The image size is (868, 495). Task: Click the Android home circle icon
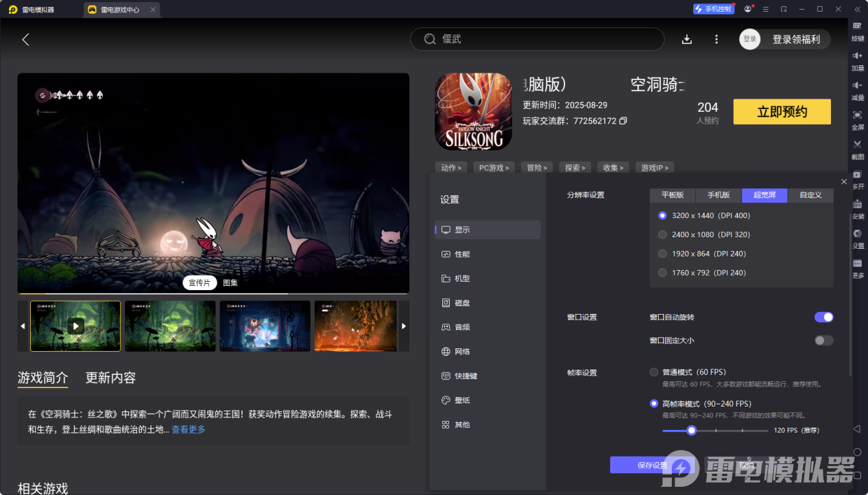click(857, 452)
